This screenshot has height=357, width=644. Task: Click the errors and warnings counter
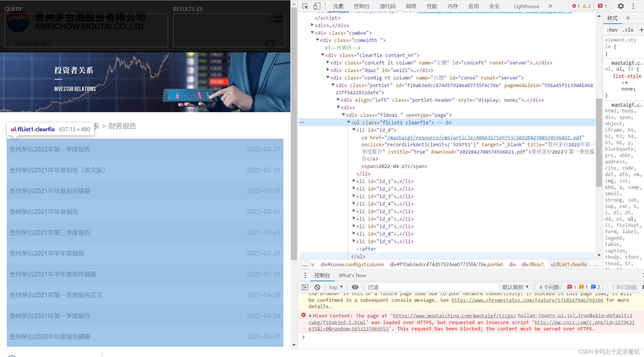581,6
